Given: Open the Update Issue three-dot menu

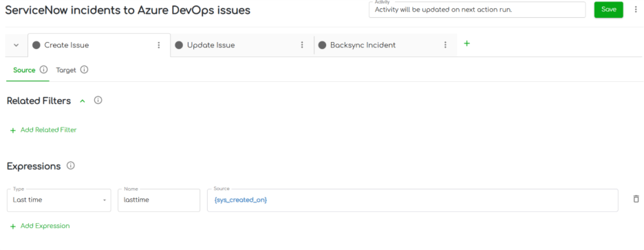Looking at the screenshot, I should (x=302, y=45).
